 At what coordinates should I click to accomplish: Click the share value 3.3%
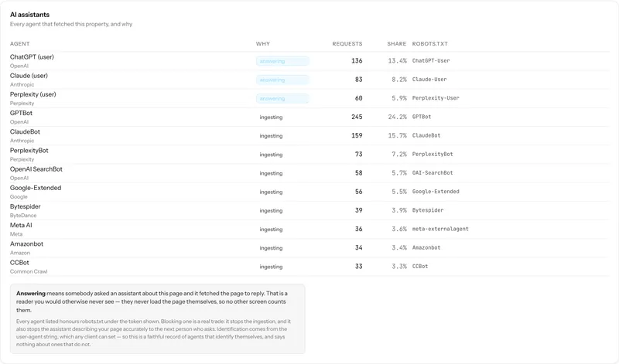pyautogui.click(x=399, y=266)
